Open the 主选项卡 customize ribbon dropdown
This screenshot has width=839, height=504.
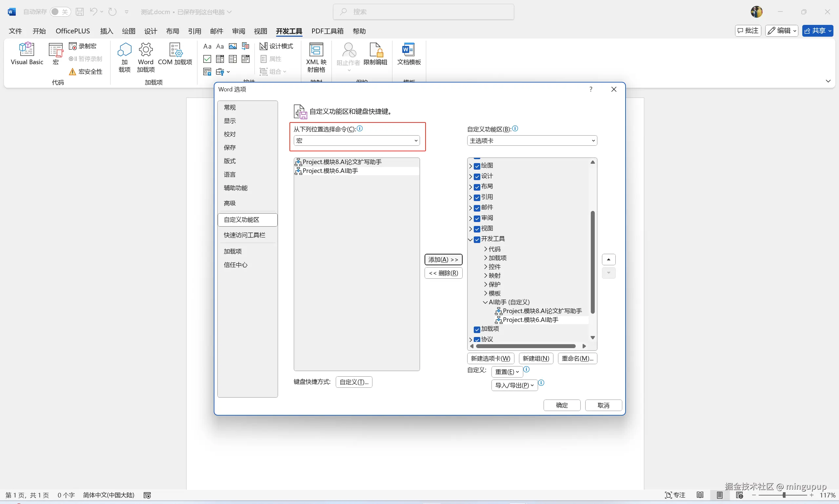532,140
